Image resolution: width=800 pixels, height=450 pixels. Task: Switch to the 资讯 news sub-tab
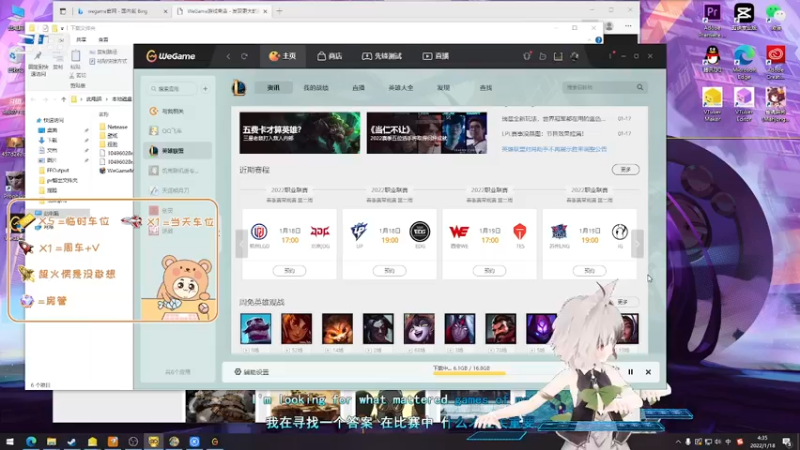(273, 88)
